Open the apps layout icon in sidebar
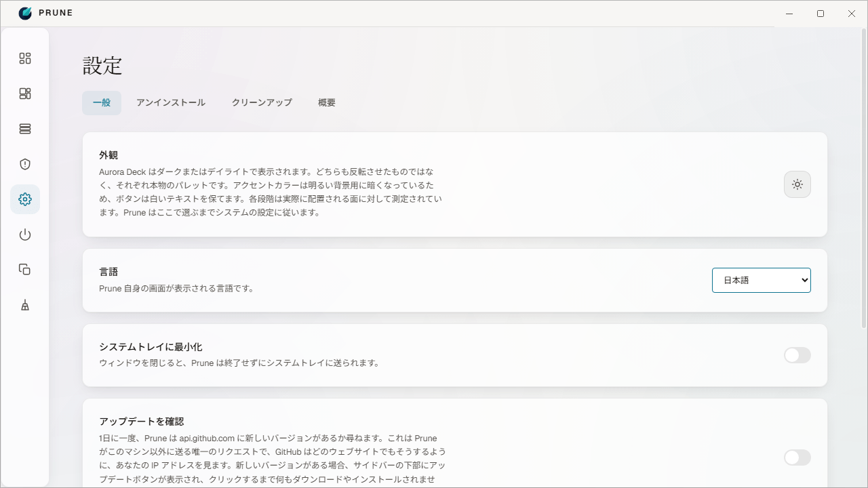Image resolution: width=868 pixels, height=488 pixels. tap(25, 94)
